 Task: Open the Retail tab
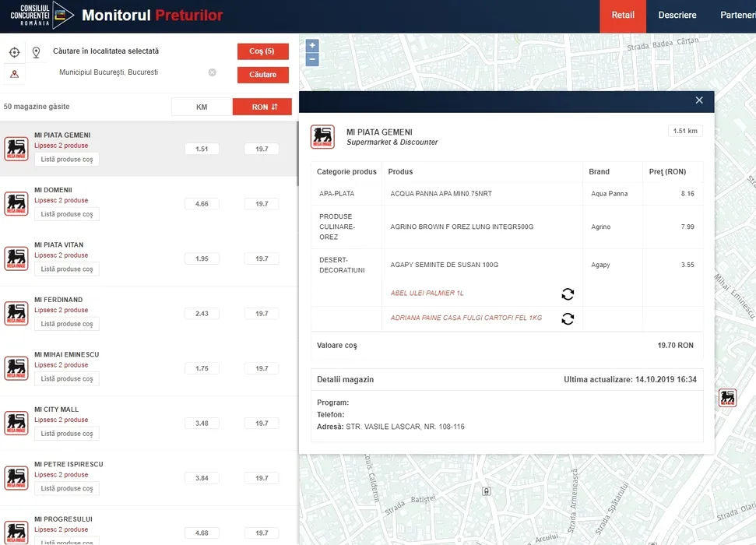[x=623, y=16]
